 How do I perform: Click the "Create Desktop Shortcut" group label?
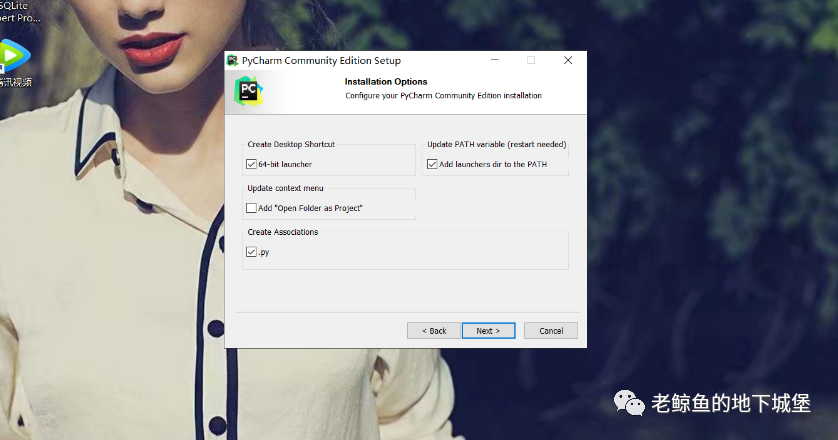coord(291,144)
